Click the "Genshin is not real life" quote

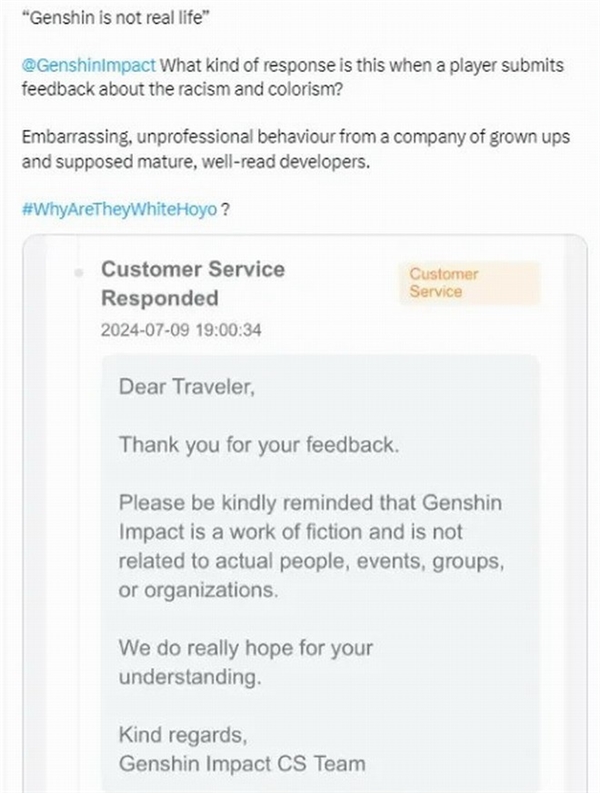coord(116,18)
